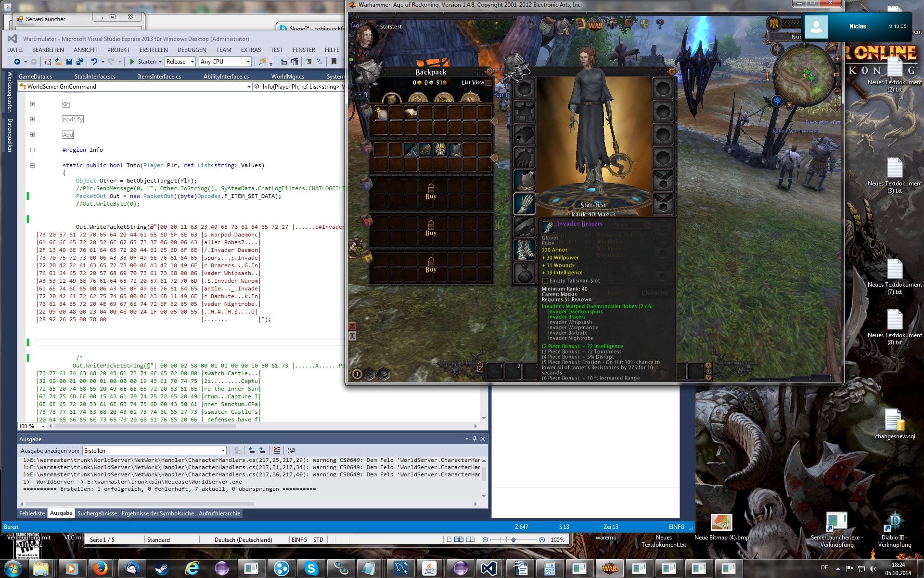
Task: Go to the previous message in the Ausgabe panel
Action: [x=252, y=450]
